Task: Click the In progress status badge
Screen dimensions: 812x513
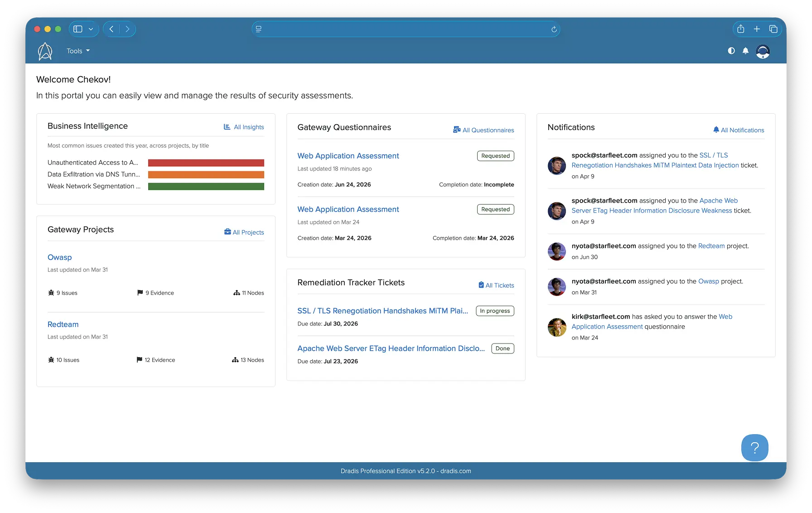Action: [495, 311]
